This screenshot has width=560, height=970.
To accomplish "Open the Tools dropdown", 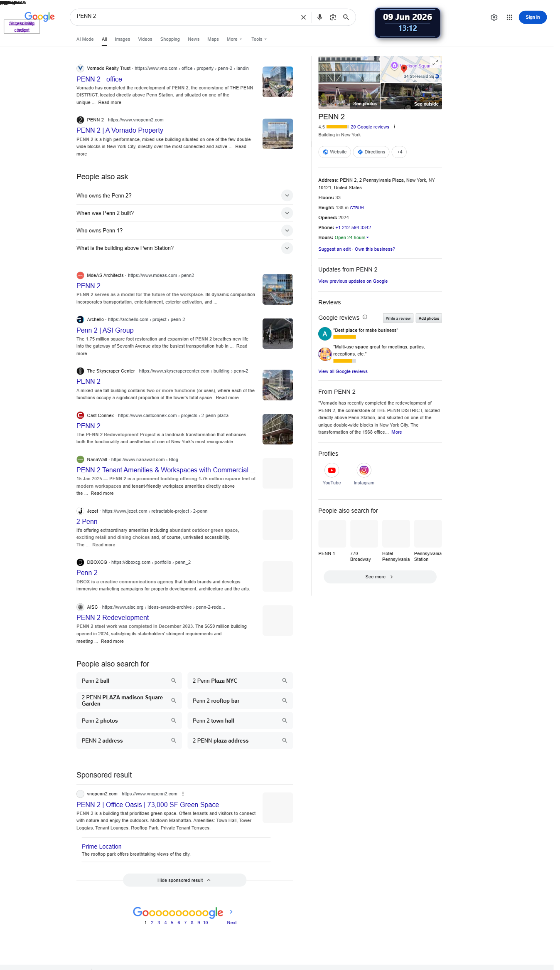I will click(x=259, y=39).
